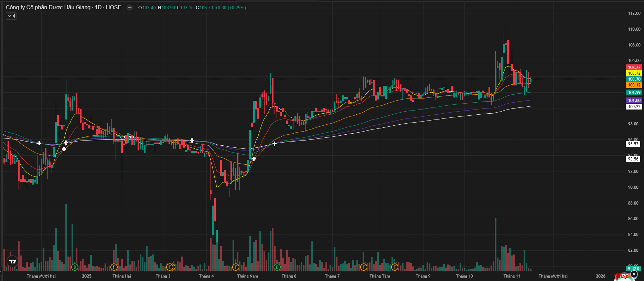Click the 84.00 price axis label
This screenshot has width=644, height=281.
click(x=633, y=235)
